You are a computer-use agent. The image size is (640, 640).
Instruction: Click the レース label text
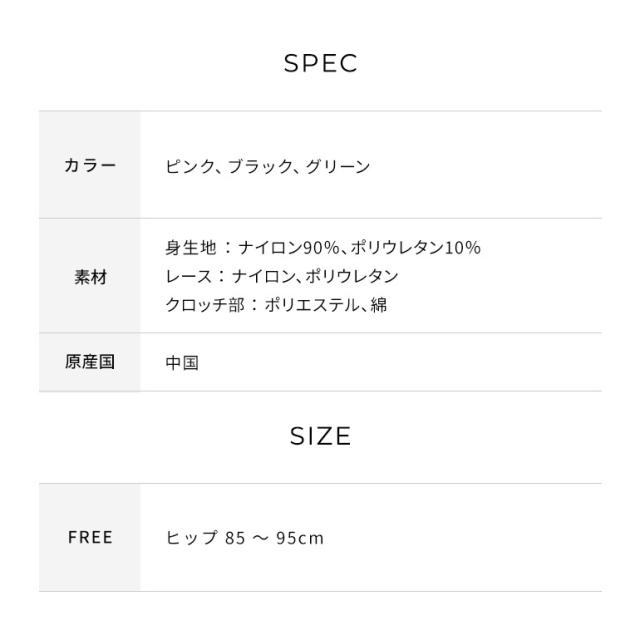click(x=189, y=276)
